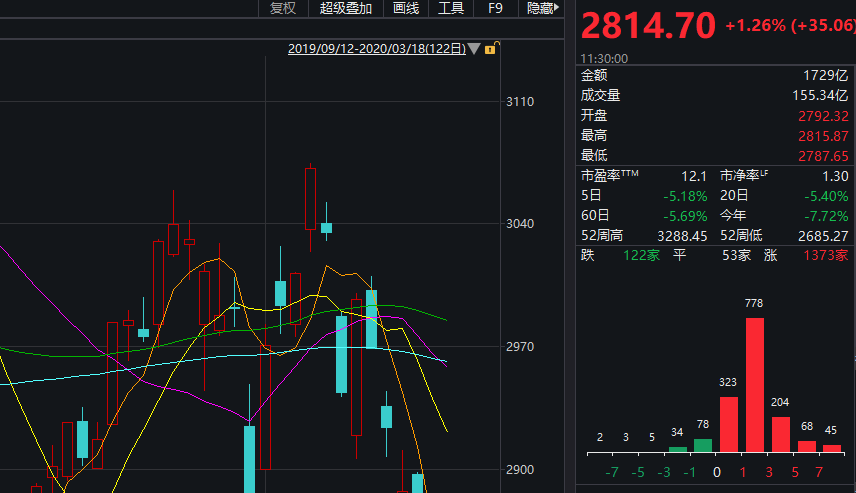Click the 3110 price axis label

(x=520, y=102)
